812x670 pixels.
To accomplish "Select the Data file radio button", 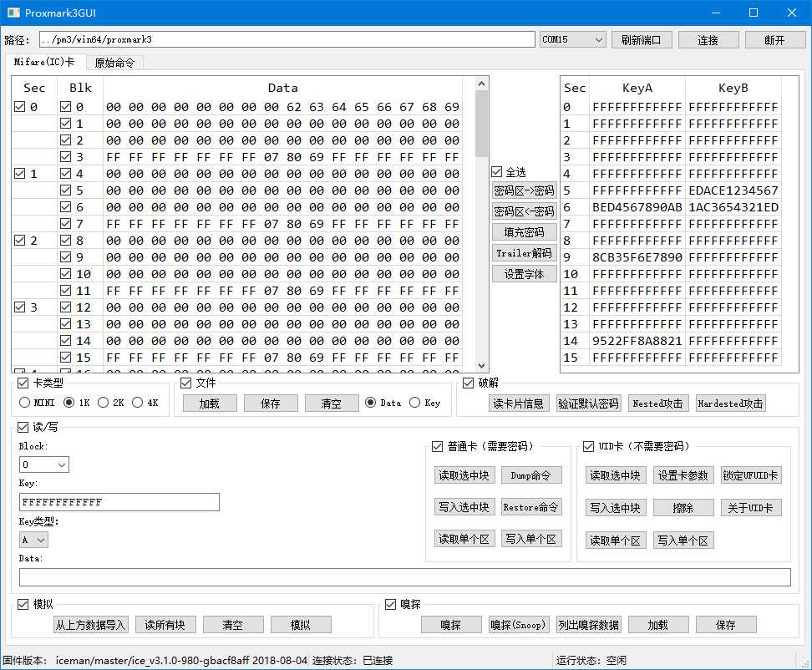I will pos(370,403).
